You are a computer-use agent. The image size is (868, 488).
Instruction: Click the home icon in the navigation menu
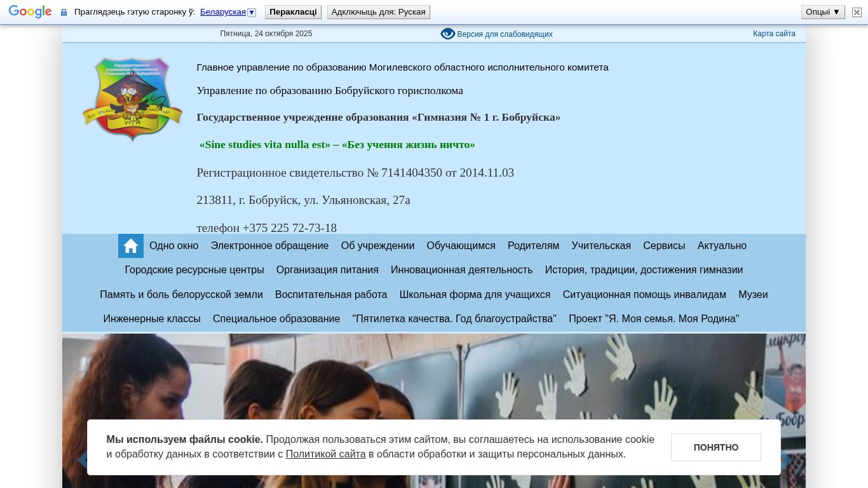click(131, 246)
